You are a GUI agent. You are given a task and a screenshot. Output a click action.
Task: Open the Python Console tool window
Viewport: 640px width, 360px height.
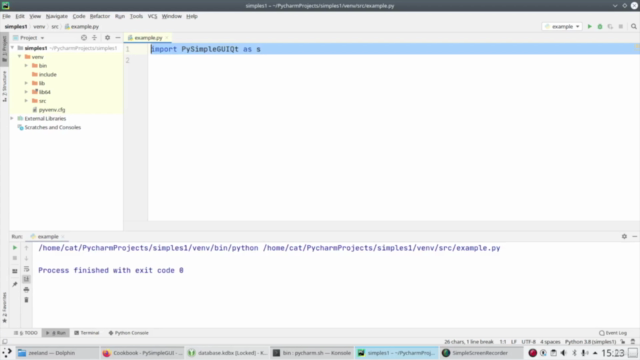129,333
